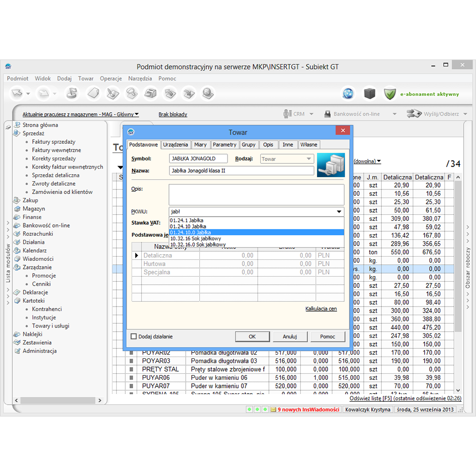This screenshot has height=476, width=476.
Task: Enable the Dodaj działanie checkbox
Action: pyautogui.click(x=134, y=337)
